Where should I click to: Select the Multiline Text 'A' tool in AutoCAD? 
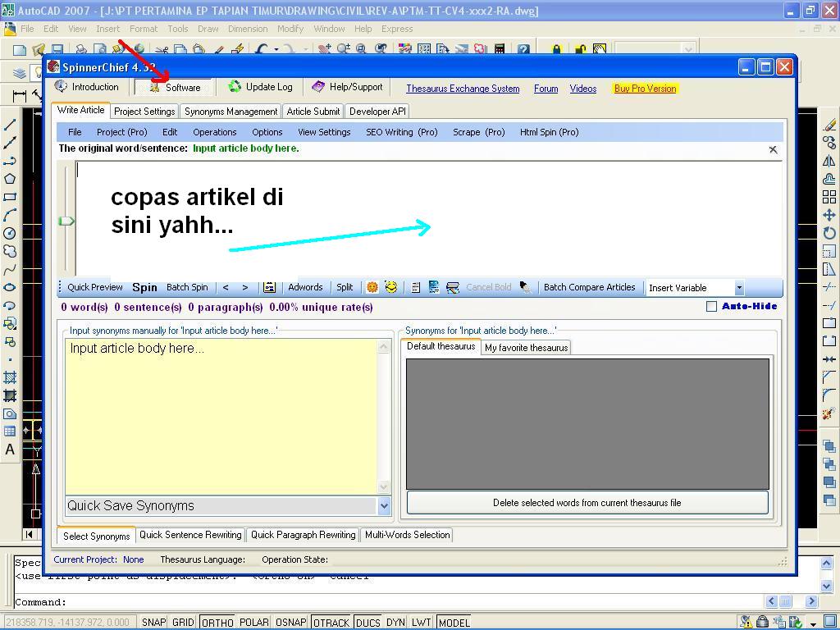10,450
